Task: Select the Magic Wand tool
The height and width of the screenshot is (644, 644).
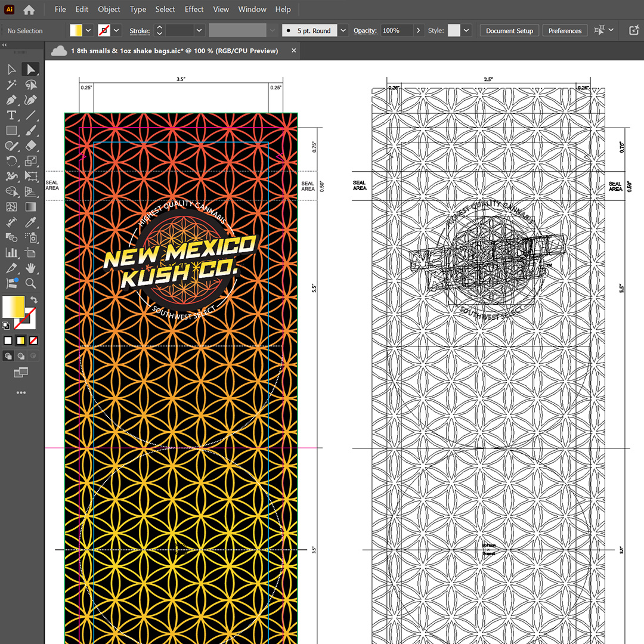Action: tap(11, 85)
